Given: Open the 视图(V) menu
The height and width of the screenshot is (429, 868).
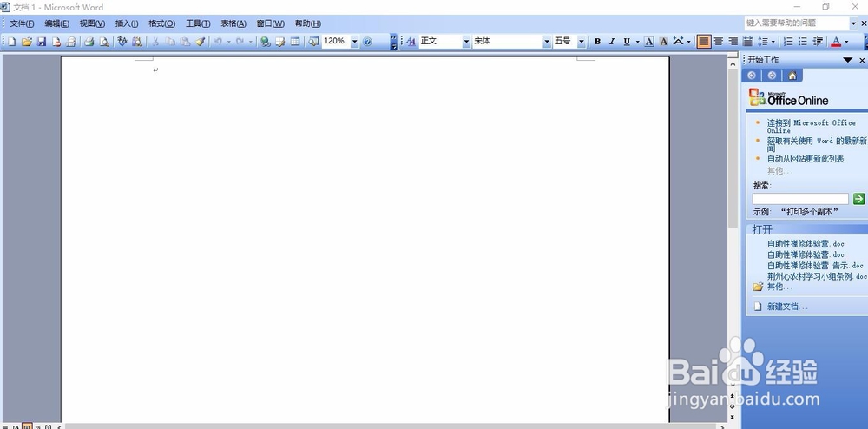Looking at the screenshot, I should click(x=92, y=23).
